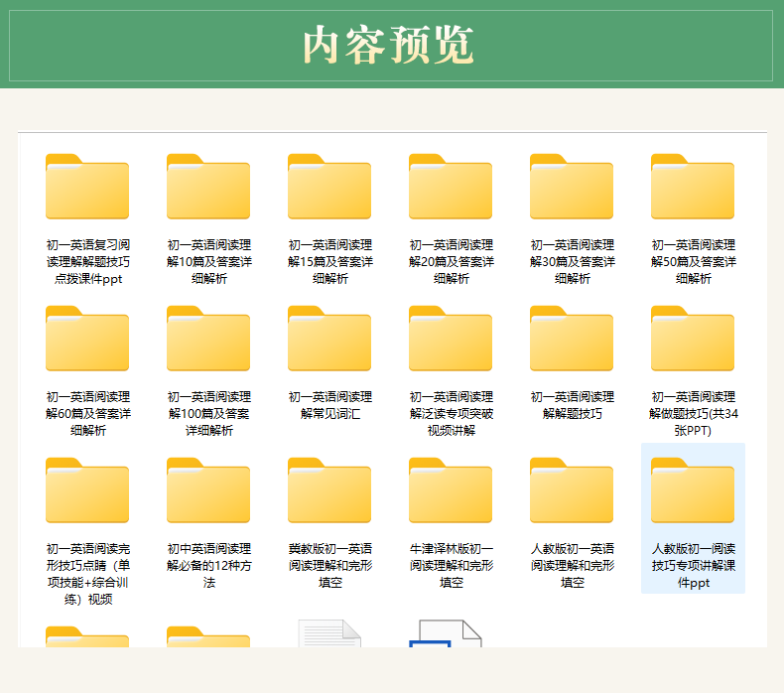Click the file name 初一英语阅读理解做题技巧(共34张PPT)
The image size is (784, 693).
tap(693, 414)
